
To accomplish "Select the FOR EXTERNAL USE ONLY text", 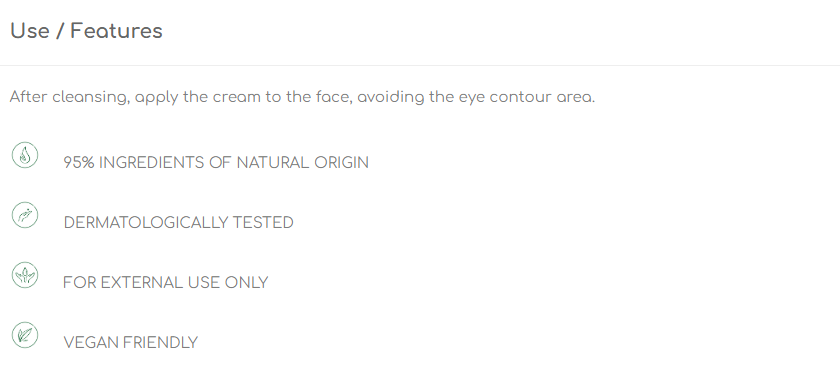I will tap(166, 282).
